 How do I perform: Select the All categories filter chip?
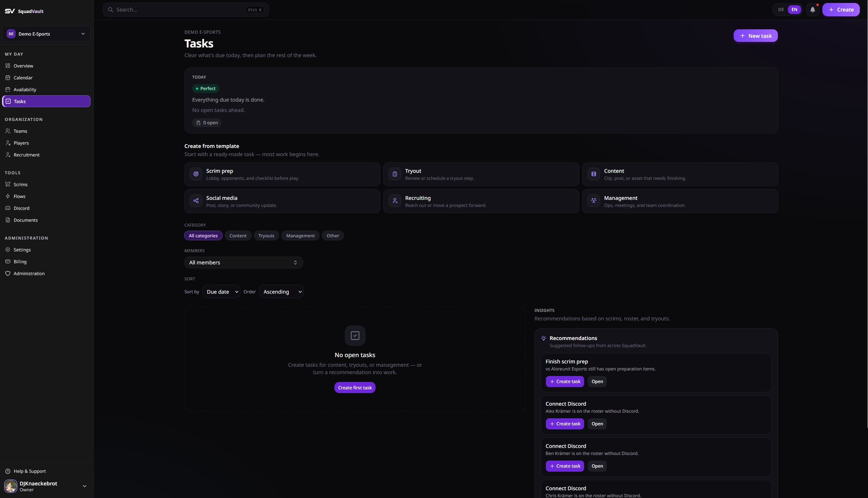tap(203, 235)
